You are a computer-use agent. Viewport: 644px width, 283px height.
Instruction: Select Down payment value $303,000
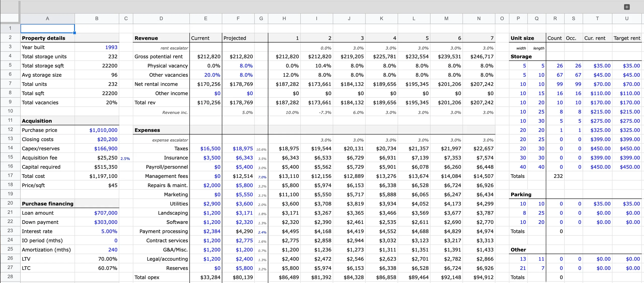[x=106, y=222]
